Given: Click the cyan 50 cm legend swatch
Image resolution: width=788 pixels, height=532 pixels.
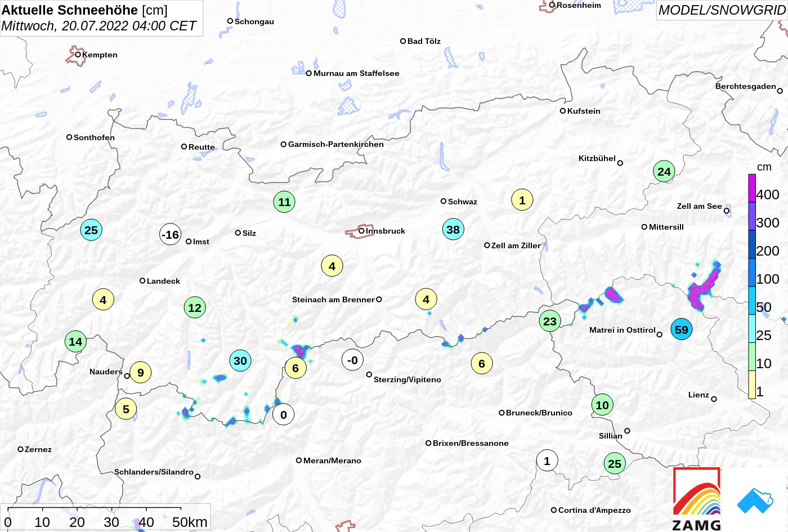Looking at the screenshot, I should (x=751, y=301).
